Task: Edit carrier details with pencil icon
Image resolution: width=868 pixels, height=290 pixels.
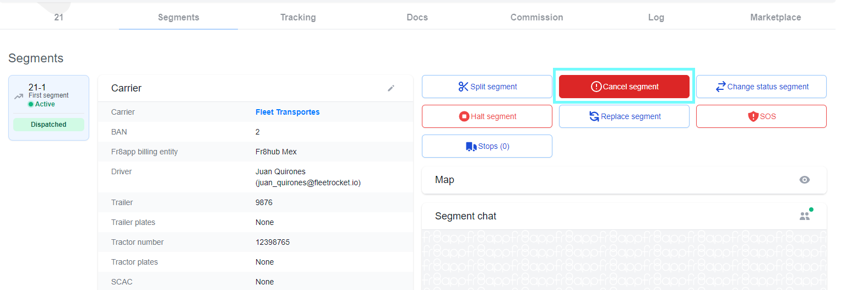Action: 391,88
